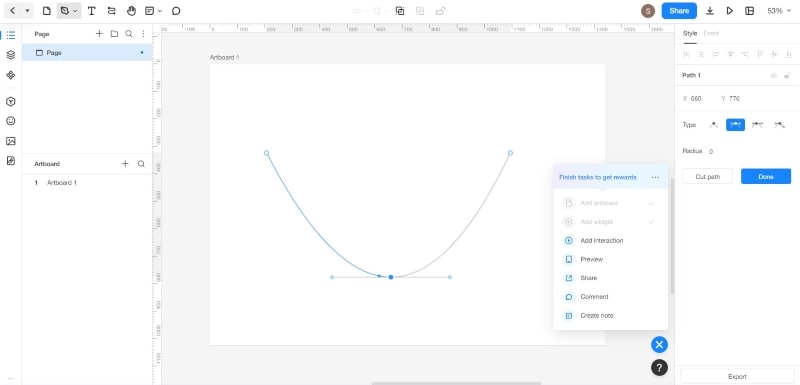The image size is (800, 385).
Task: Go back with the left arrow button
Action: 13,11
